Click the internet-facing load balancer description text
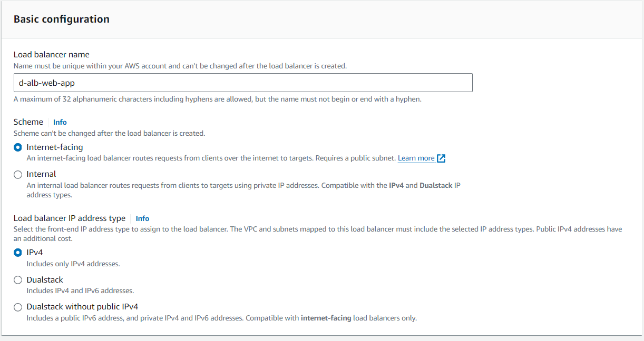This screenshot has width=644, height=341. (211, 158)
